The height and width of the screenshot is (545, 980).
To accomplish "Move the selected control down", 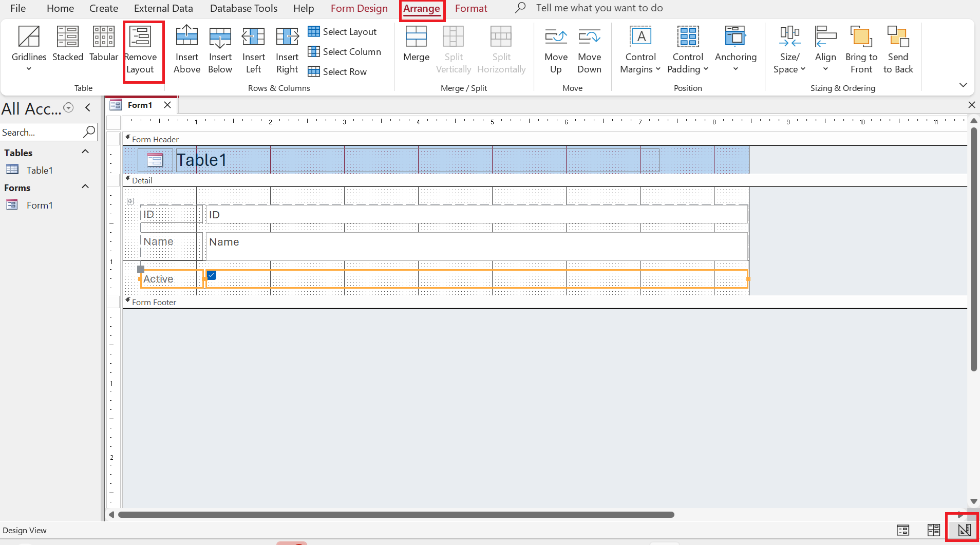I will point(589,50).
